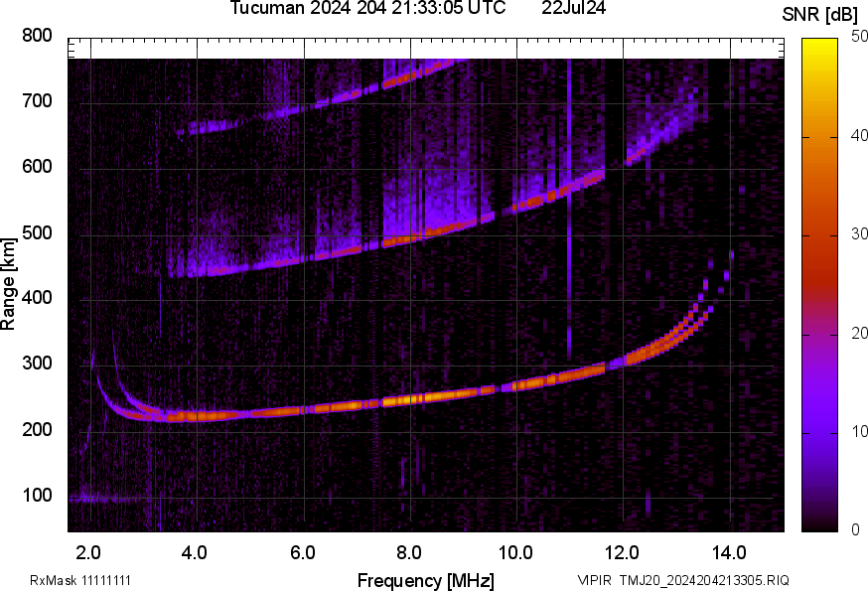Click colorbar tick label '10'
The height and width of the screenshot is (591, 868).
pyautogui.click(x=859, y=431)
